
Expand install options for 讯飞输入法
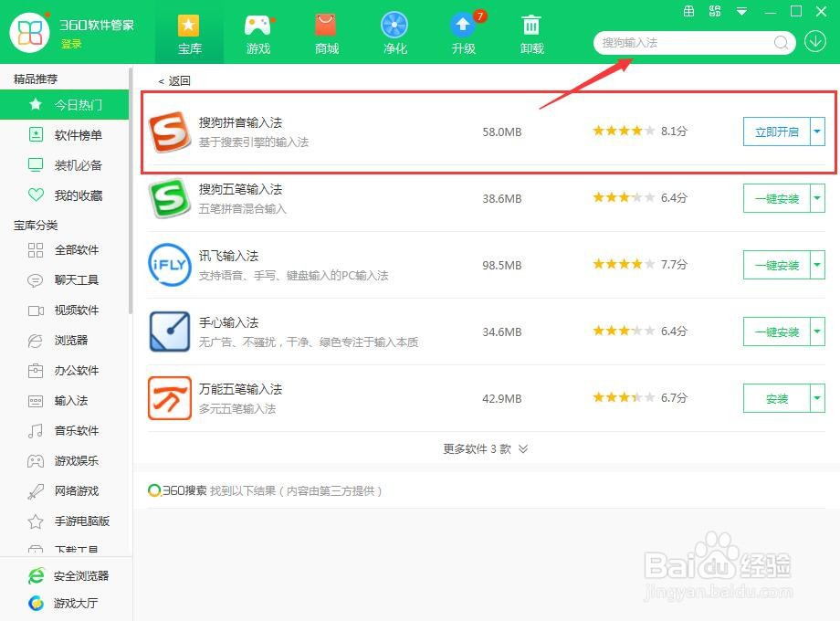(x=817, y=265)
